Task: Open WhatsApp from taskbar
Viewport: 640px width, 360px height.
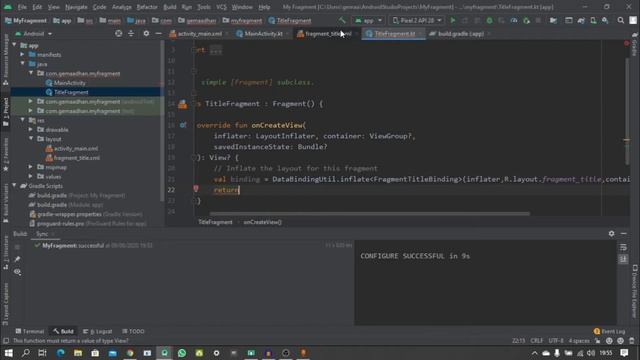Action: (182, 353)
